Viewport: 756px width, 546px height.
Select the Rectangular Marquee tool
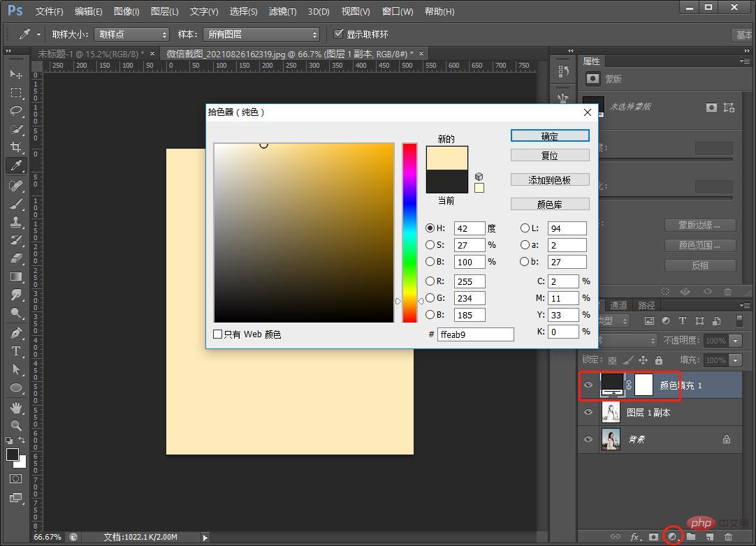(16, 93)
